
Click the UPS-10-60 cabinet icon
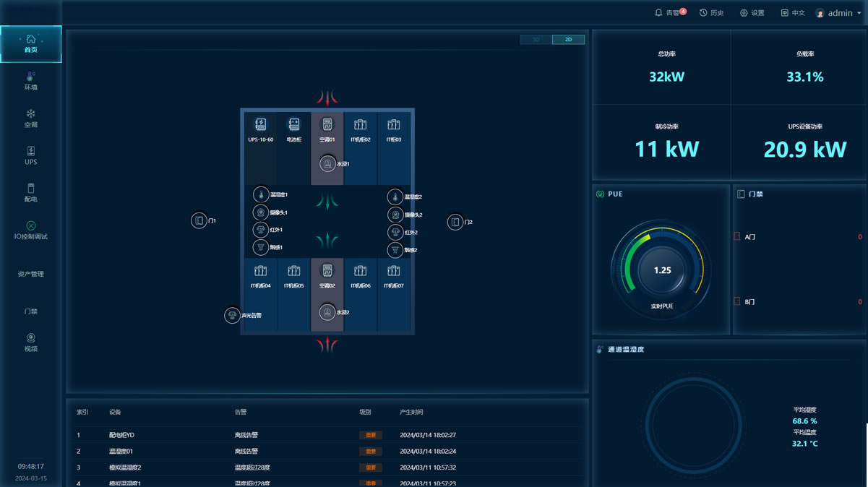(x=260, y=125)
